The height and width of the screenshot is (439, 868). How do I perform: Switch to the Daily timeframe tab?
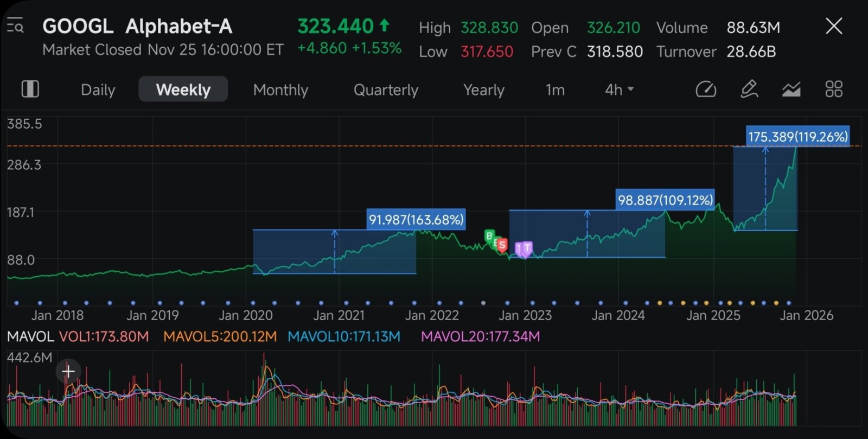[98, 90]
